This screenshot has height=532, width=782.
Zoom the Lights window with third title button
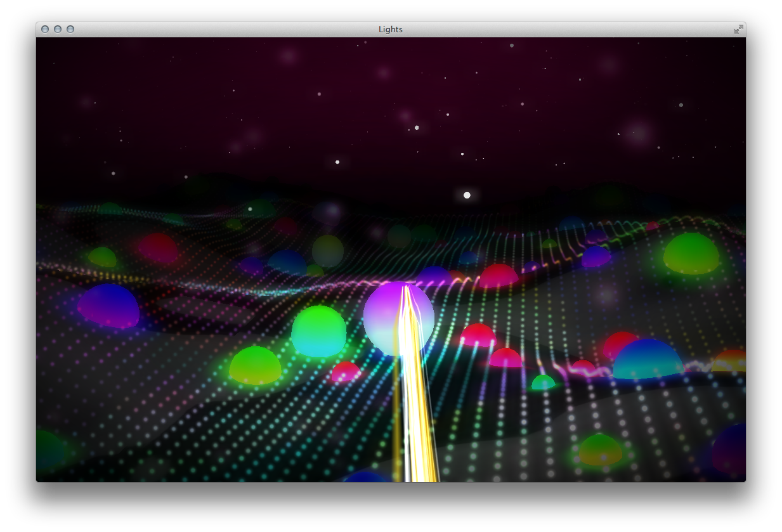[x=70, y=29]
